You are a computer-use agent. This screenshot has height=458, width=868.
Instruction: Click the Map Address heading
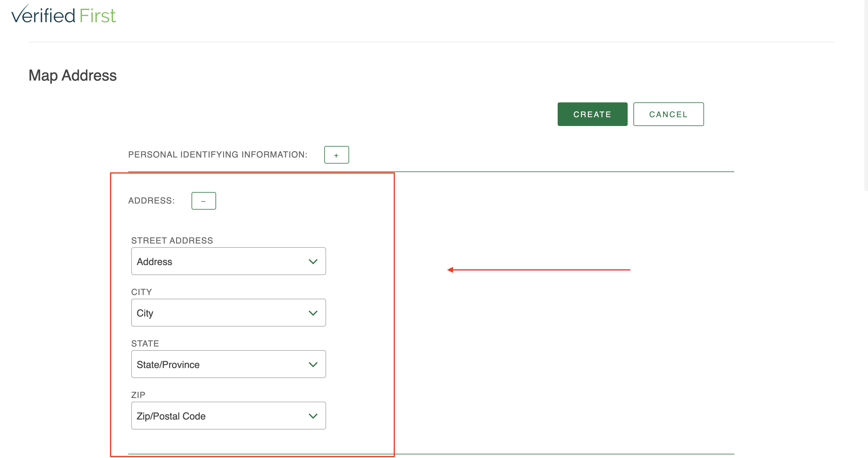coord(72,75)
